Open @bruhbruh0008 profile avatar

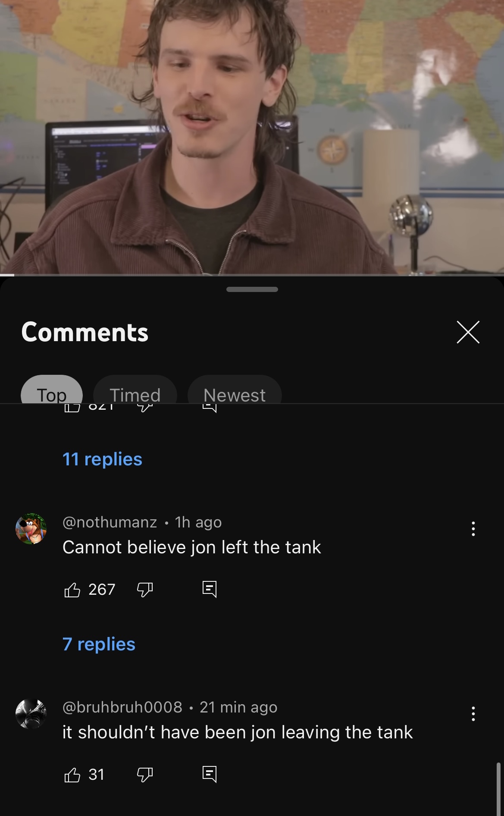pyautogui.click(x=31, y=714)
